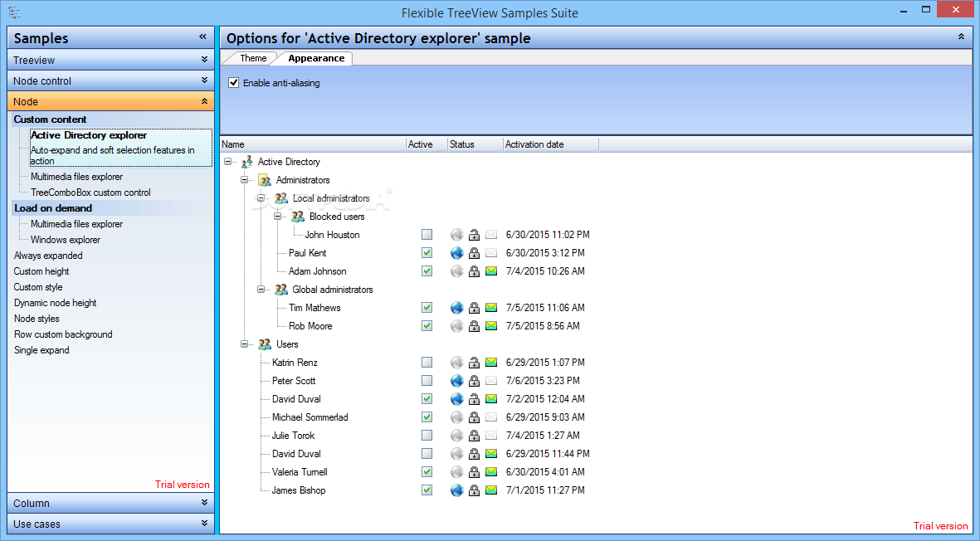Click Valeria Tumell's green mail icon
This screenshot has height=541, width=980.
(491, 472)
